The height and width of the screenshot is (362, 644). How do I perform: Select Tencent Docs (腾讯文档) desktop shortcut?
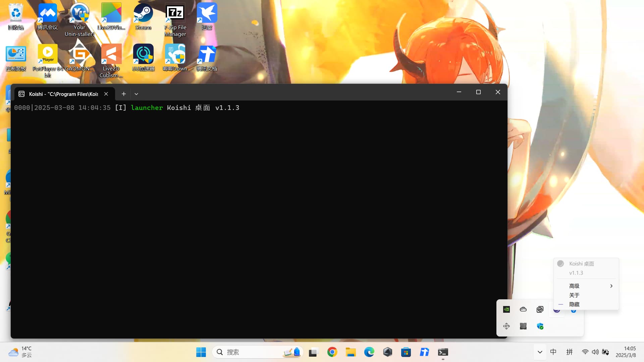pyautogui.click(x=207, y=58)
